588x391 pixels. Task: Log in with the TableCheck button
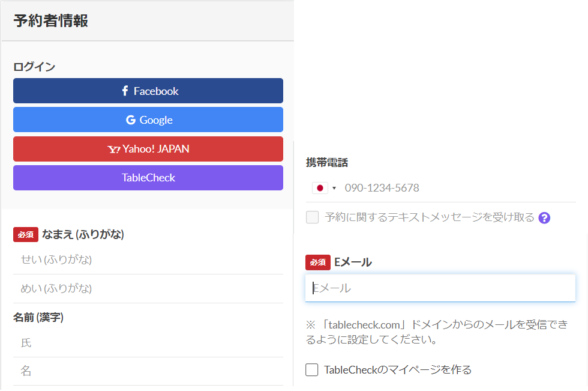point(148,178)
